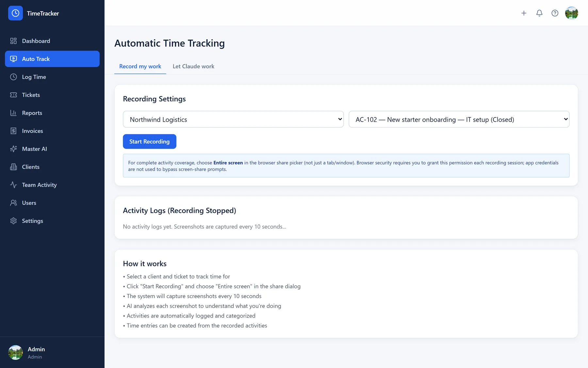Click the Log Time clock icon
588x368 pixels.
[13, 77]
